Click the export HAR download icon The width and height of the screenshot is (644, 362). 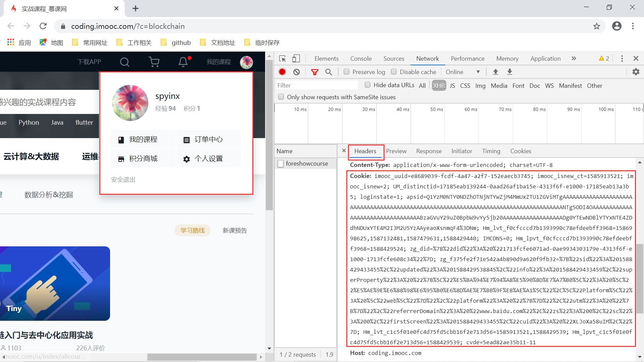coord(509,72)
